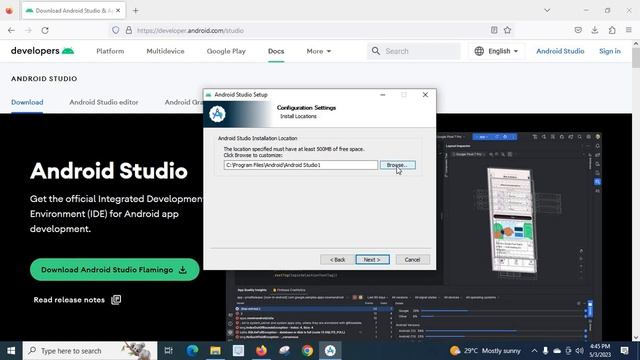Open the Google Play navigation item
Screen dimensions: 640x360
click(226, 51)
